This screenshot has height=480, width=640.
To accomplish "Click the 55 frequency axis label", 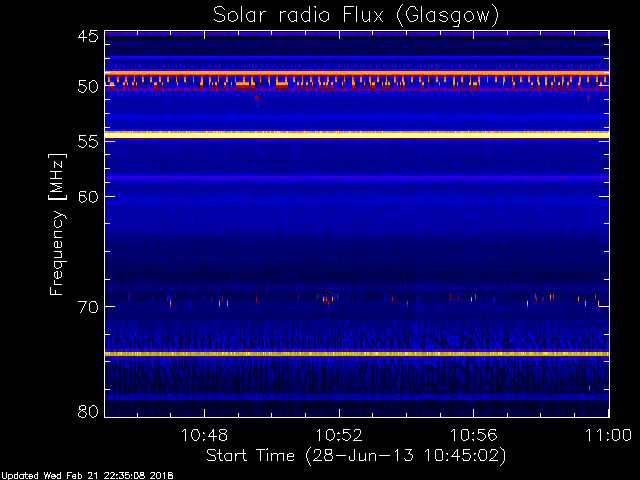I will (x=88, y=142).
